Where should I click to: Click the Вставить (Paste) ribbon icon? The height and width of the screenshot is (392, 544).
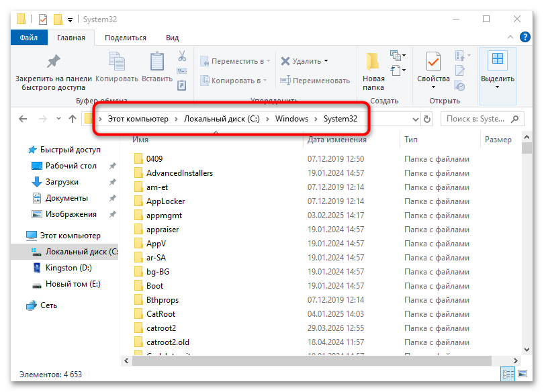pos(156,62)
